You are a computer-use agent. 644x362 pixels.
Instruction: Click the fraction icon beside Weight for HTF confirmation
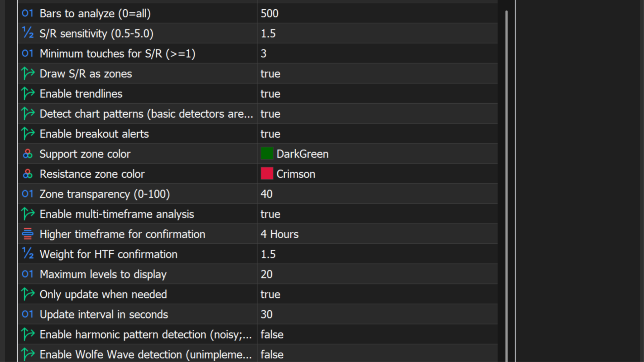pyautogui.click(x=28, y=254)
